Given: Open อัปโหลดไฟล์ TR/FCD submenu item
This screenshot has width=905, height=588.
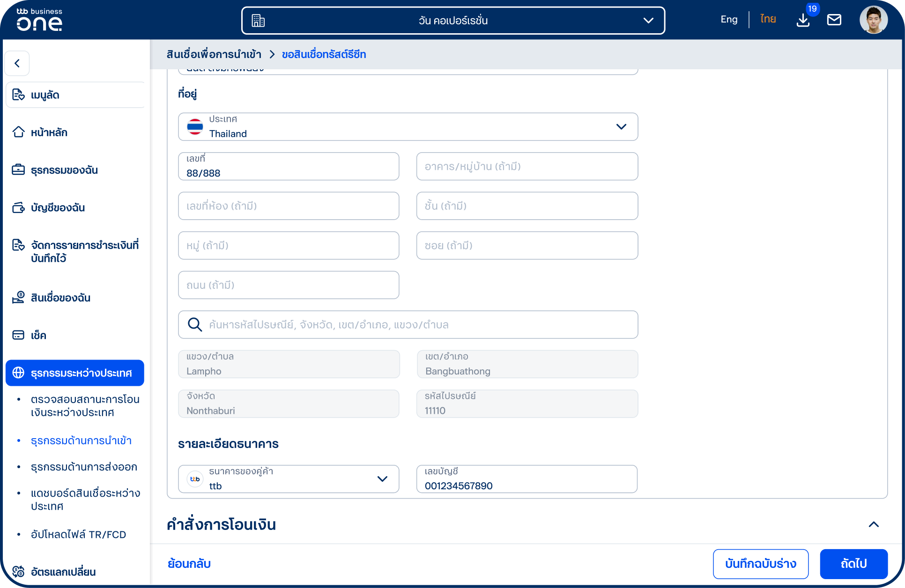Looking at the screenshot, I should (x=78, y=535).
